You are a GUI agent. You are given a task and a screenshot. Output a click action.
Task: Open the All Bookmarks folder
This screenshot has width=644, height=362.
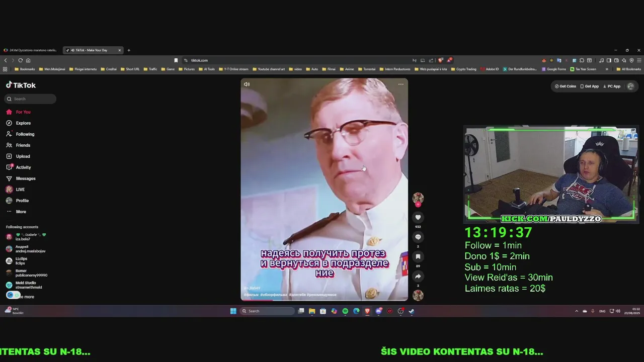point(629,69)
